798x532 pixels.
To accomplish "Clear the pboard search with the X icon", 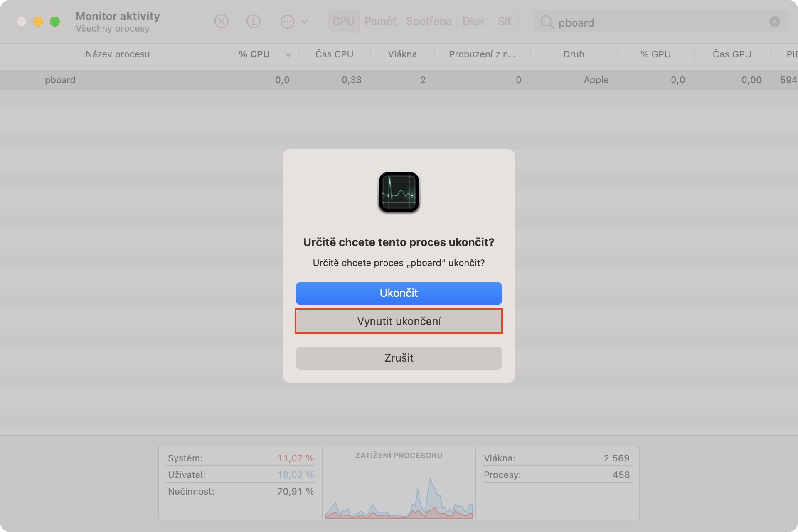I will pos(774,22).
